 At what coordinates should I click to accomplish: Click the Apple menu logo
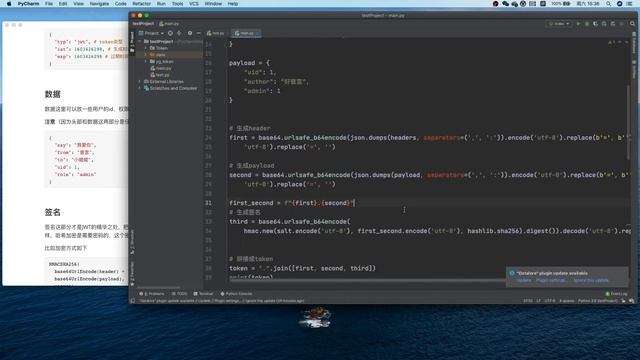[9, 4]
